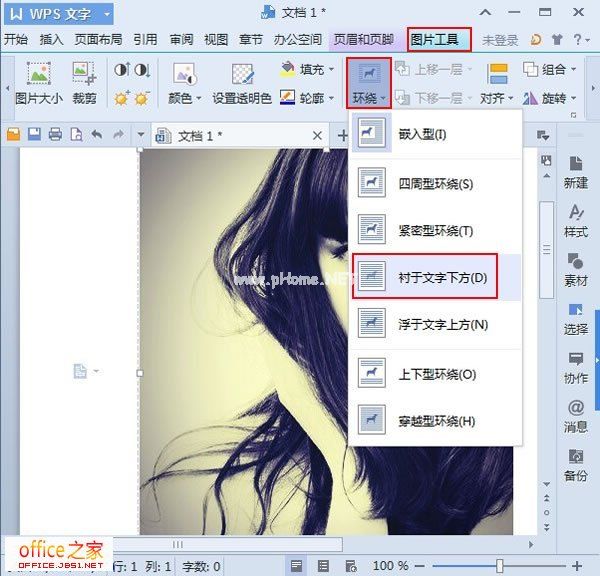Select 四周型环绕(S) from wrap menu
This screenshot has height=576, width=600.
click(x=435, y=184)
